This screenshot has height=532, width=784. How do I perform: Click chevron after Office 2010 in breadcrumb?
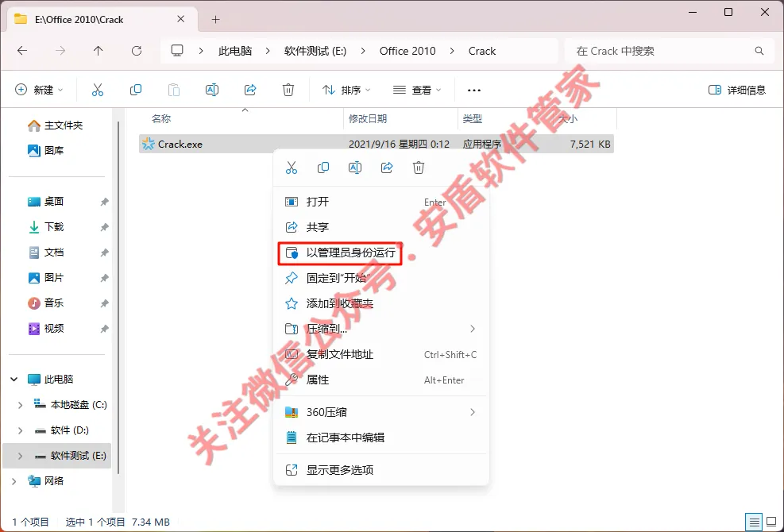[452, 51]
